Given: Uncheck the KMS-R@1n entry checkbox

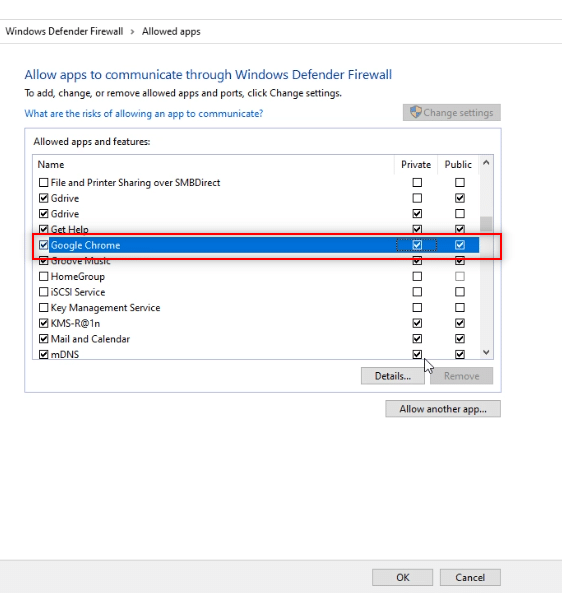Looking at the screenshot, I should click(x=43, y=323).
